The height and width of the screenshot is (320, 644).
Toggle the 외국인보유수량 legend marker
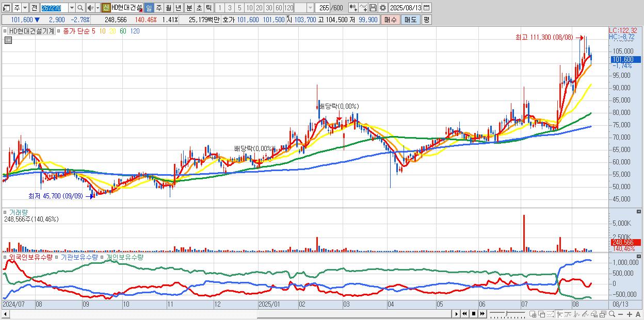point(6,257)
